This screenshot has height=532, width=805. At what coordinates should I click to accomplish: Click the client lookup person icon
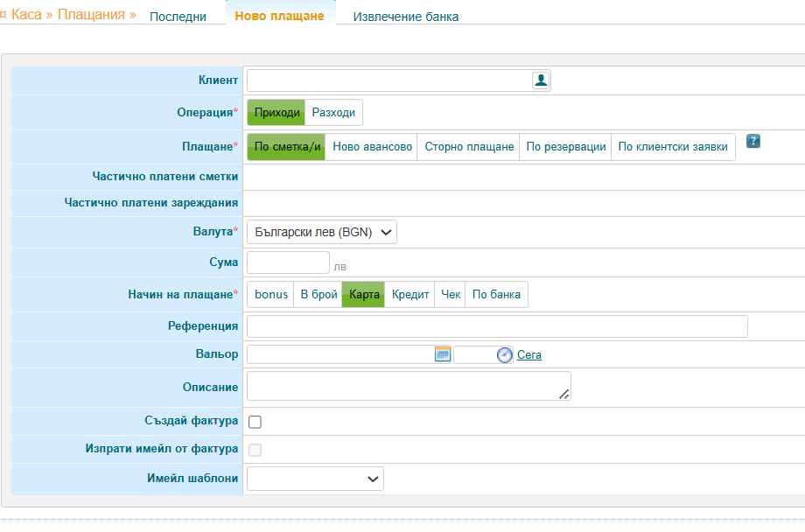tap(541, 80)
